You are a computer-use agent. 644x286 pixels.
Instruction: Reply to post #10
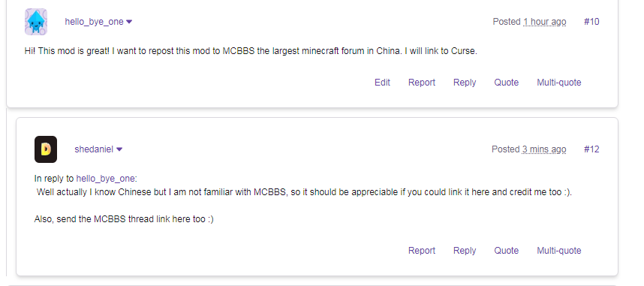pos(465,82)
